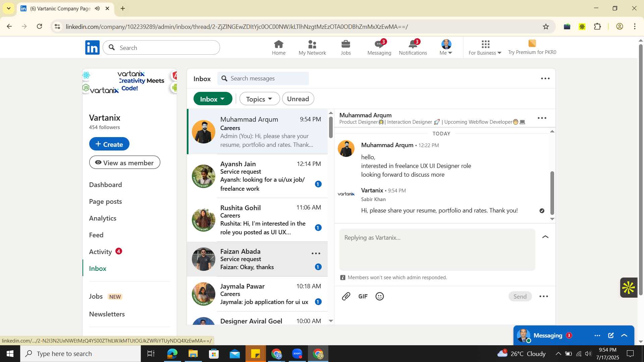
Task: Expand the green Inbox filter dropdown
Action: [213, 99]
